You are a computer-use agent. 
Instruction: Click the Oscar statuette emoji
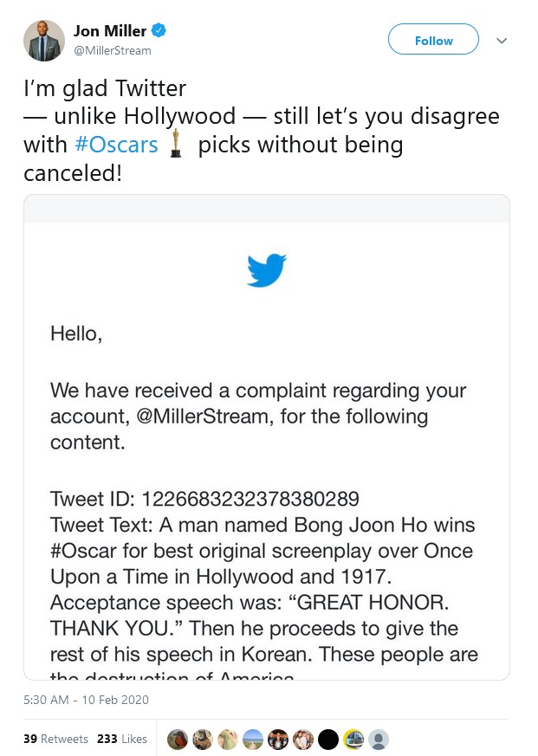coord(176,143)
